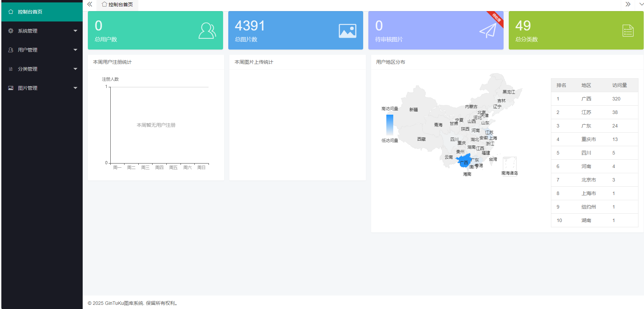Click 周三 label on chart axis

click(145, 168)
